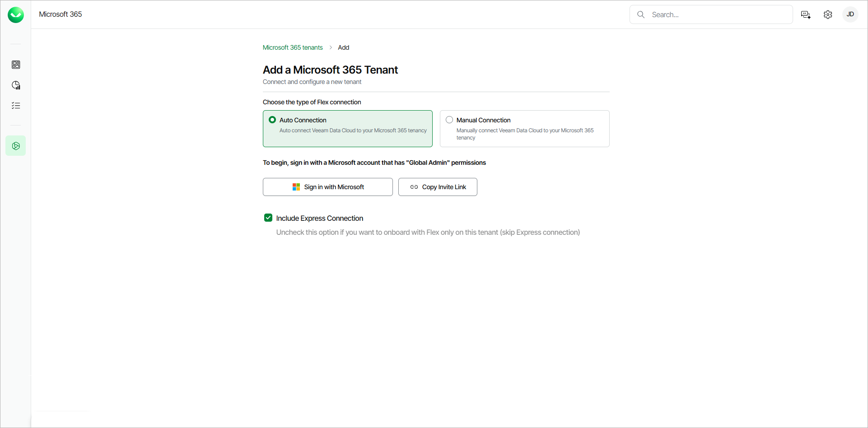Click the Add breadcrumb item
This screenshot has height=428, width=868.
(343, 47)
